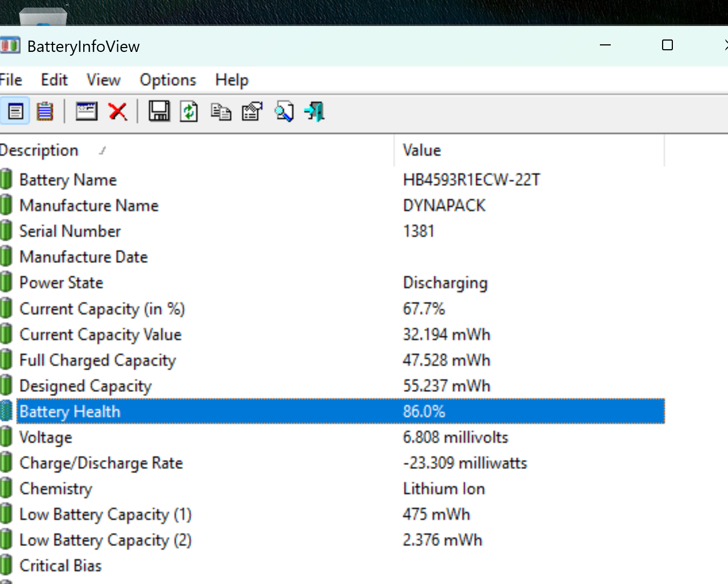Switch to the battery information view icon

click(x=16, y=112)
